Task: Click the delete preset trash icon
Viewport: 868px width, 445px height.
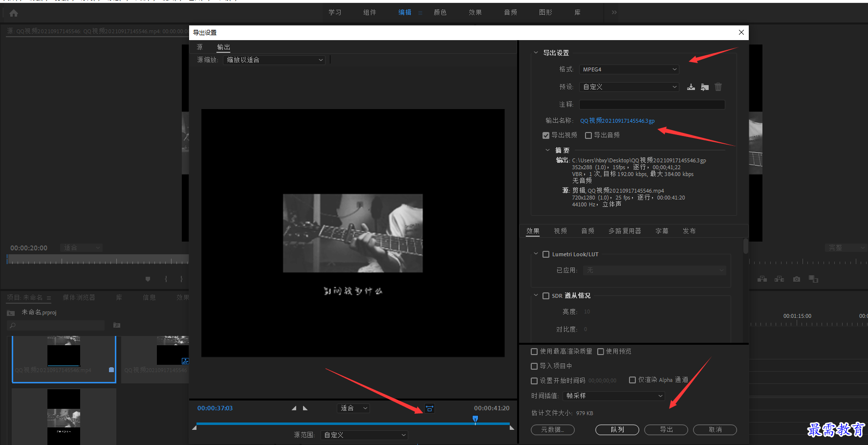Action: pyautogui.click(x=718, y=87)
